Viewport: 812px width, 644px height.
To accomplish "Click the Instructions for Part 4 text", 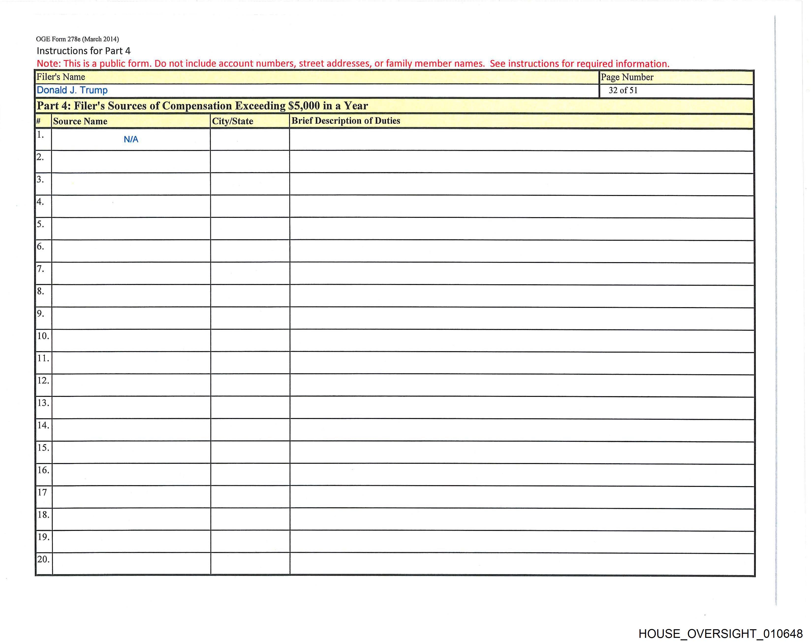I will (83, 51).
